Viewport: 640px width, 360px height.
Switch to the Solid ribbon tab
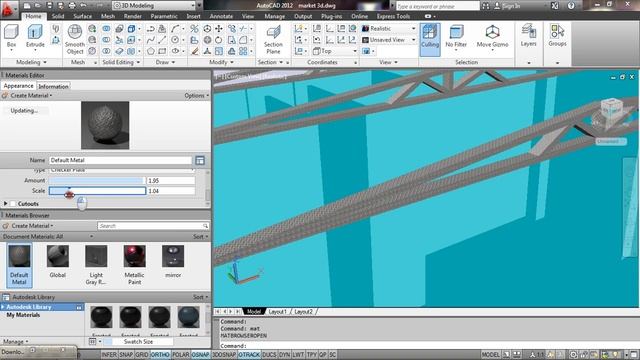(58, 16)
